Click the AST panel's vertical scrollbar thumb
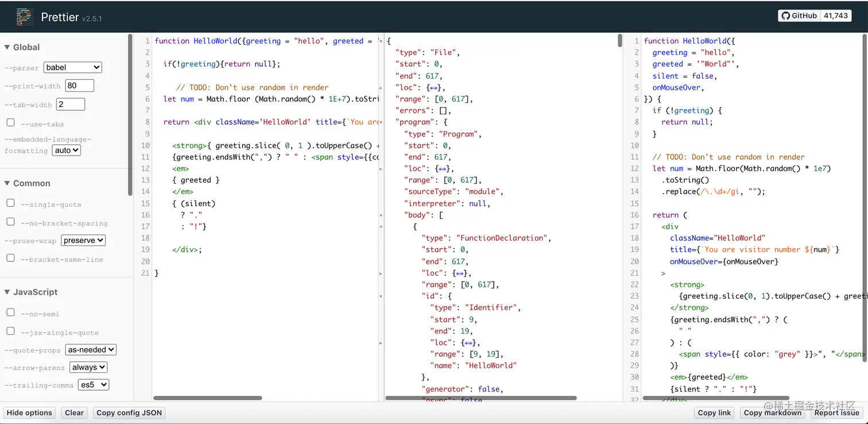Image resolution: width=868 pixels, height=424 pixels. click(620, 40)
